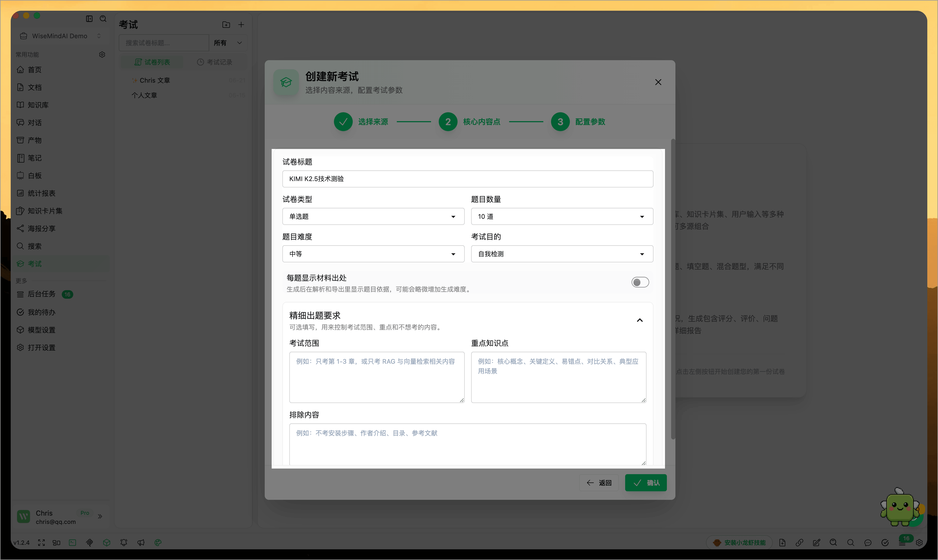Enable the 每题显示材料出处 switch

point(640,282)
